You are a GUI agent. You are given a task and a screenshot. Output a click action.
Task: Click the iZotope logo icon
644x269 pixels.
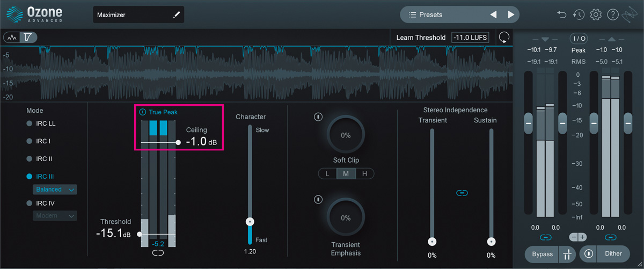coord(630,16)
